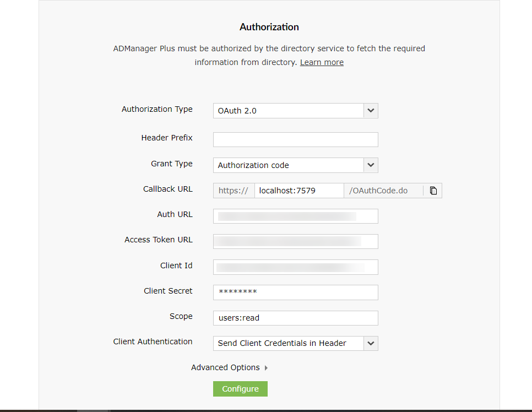Click the triangle beside Advanced Options
This screenshot has height=412, width=532.
[x=267, y=368]
